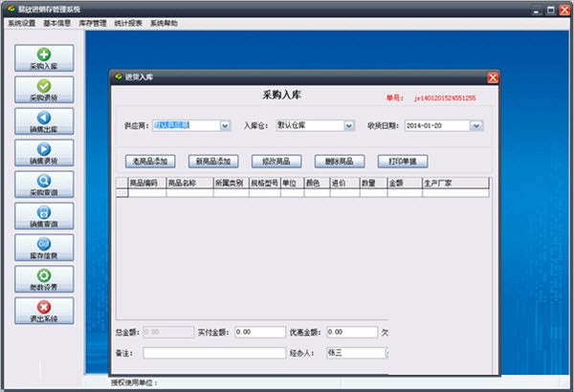574x392 pixels.
Task: Open 采购退货 (purchase return) with the green check icon
Action: tap(44, 90)
